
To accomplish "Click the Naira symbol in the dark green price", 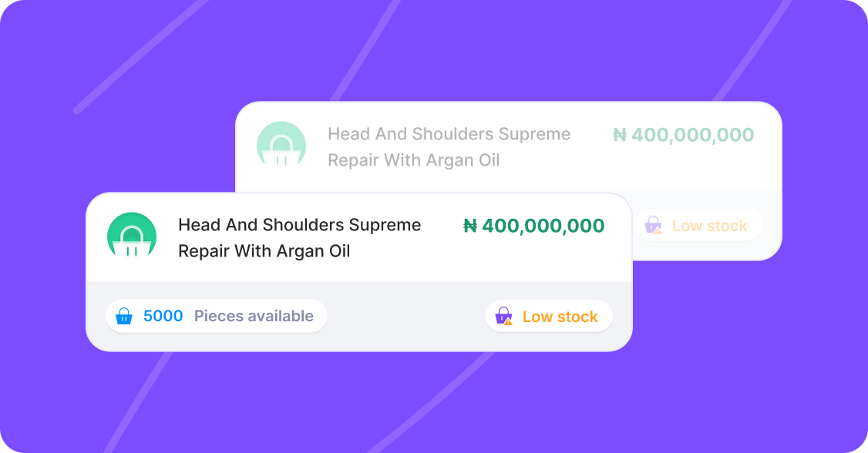I will point(470,226).
